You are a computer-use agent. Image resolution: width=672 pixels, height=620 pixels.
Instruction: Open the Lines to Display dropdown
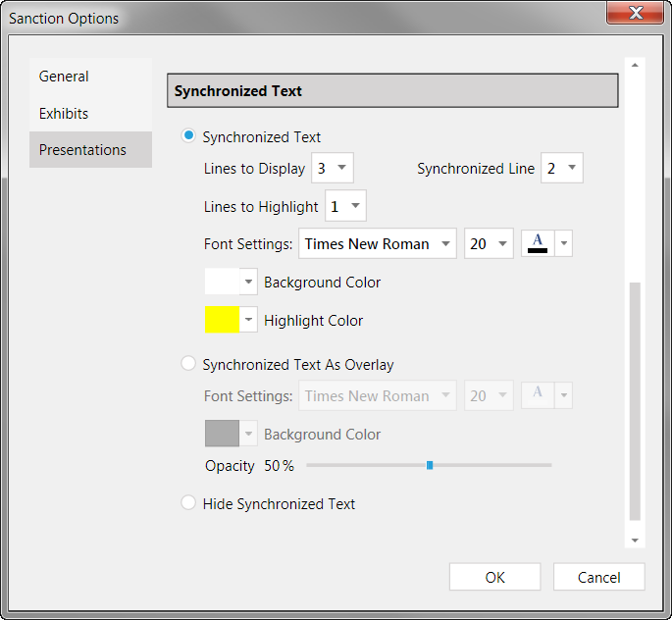click(x=333, y=168)
